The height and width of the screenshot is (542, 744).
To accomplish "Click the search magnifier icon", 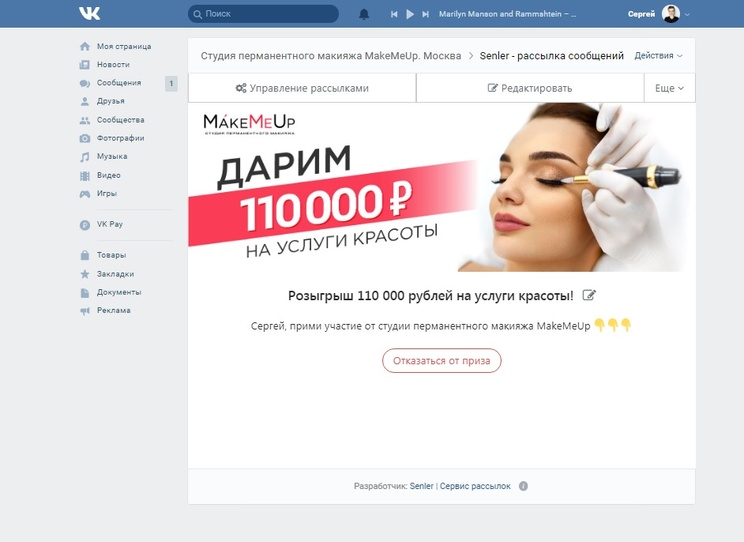I will tap(197, 14).
